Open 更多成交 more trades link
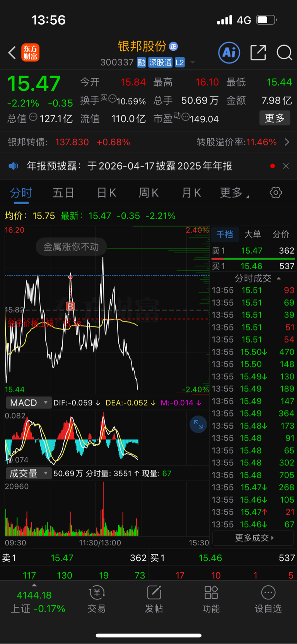297x644 pixels. (253, 538)
